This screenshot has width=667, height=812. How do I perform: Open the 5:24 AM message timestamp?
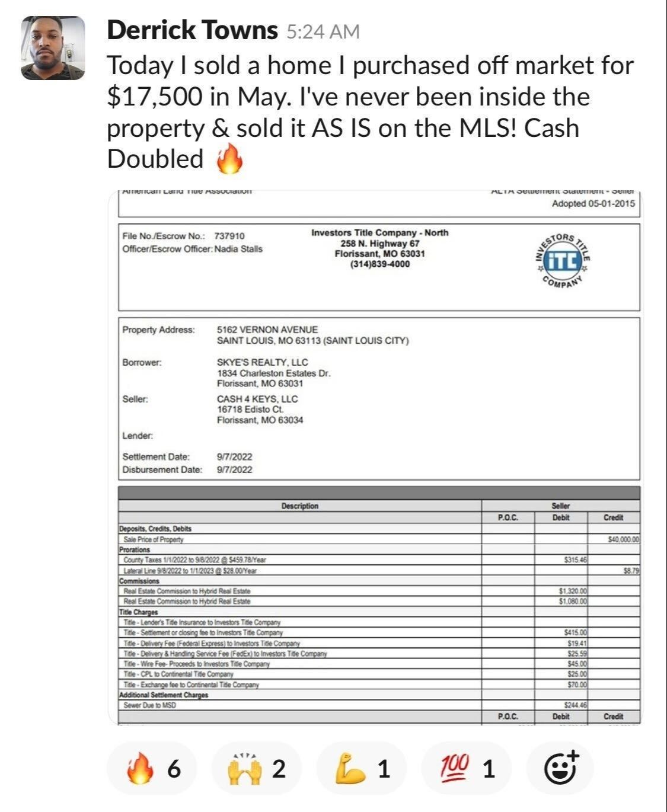point(323,31)
